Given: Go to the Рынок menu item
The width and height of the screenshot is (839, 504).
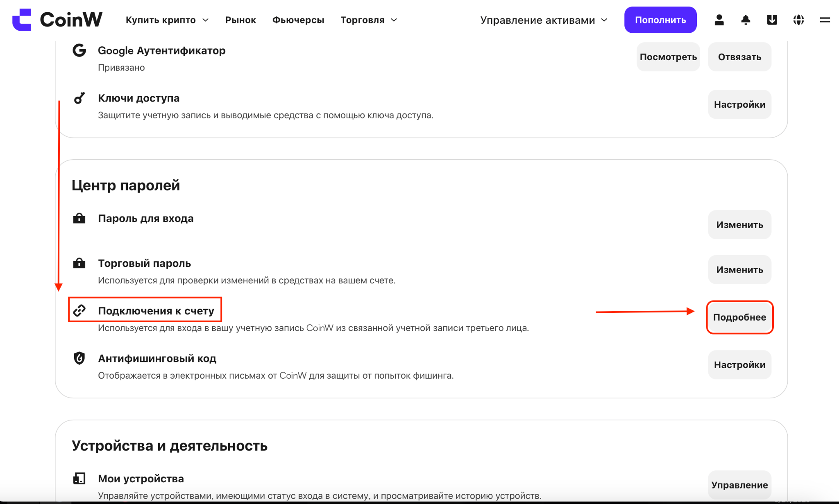Looking at the screenshot, I should click(240, 20).
